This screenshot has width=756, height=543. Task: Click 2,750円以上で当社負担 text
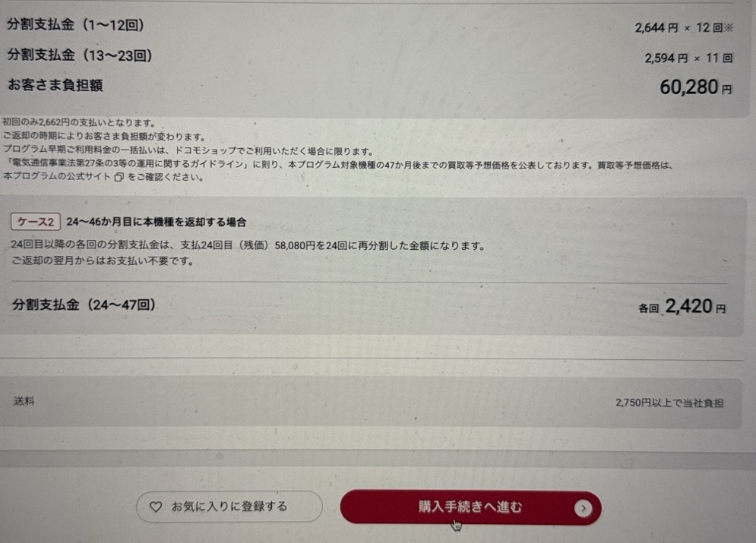[669, 403]
